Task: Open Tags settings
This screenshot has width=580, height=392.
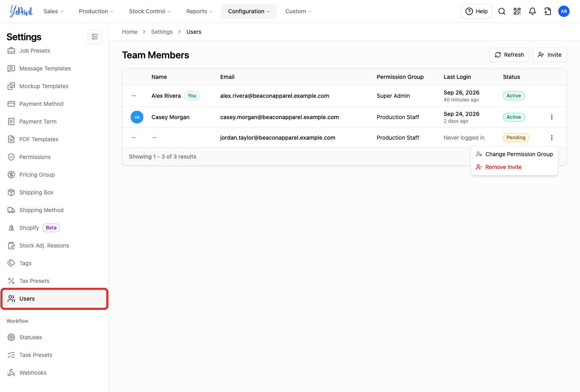Action: (54, 263)
